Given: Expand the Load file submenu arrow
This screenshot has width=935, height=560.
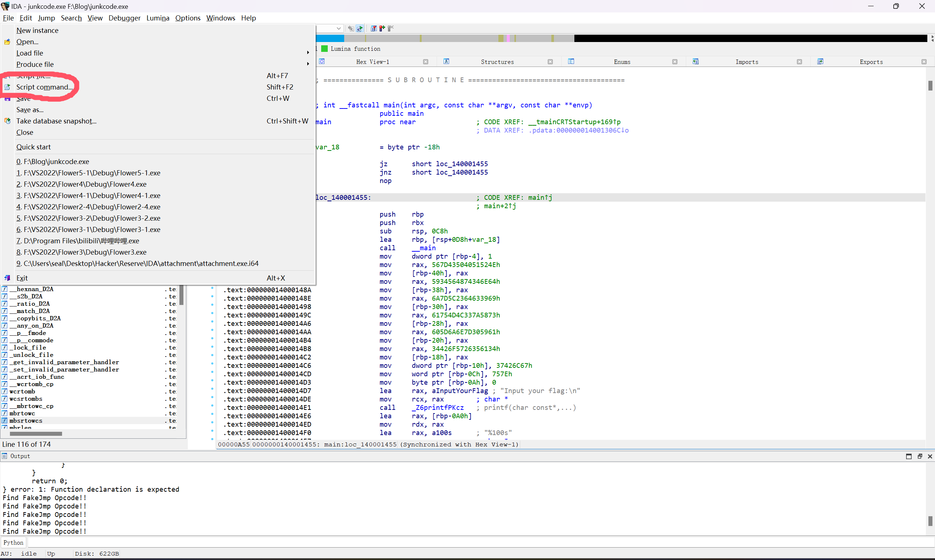Looking at the screenshot, I should click(308, 53).
